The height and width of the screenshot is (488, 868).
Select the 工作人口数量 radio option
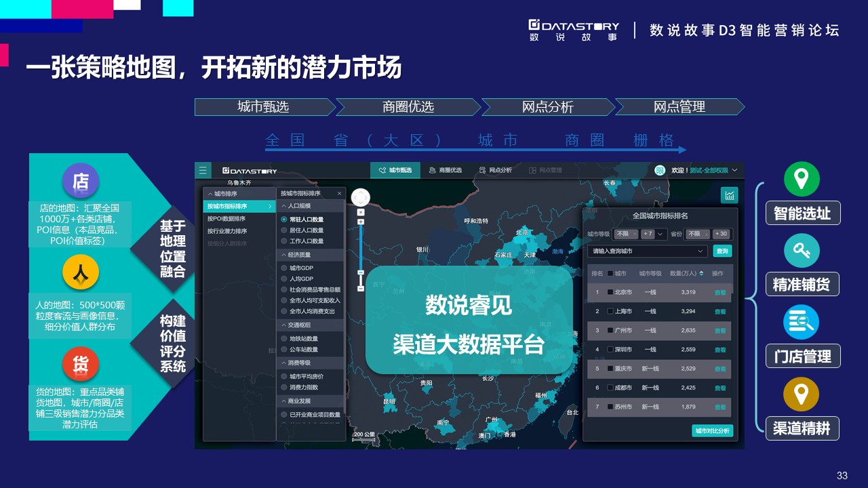[283, 241]
